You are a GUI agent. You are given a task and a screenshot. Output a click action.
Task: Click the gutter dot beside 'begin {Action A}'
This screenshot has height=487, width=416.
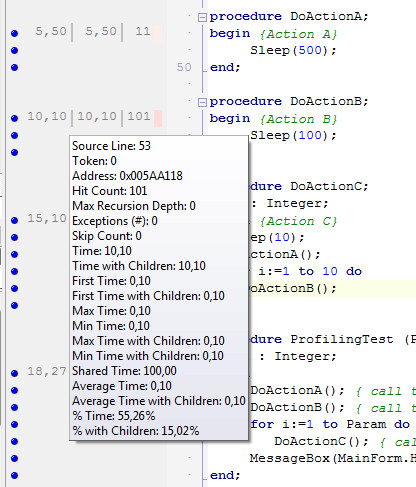(14, 33)
